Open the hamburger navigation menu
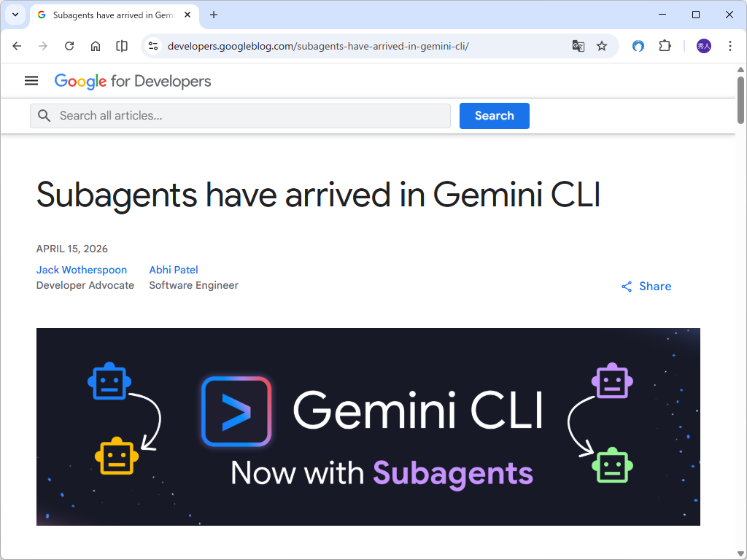 click(31, 81)
